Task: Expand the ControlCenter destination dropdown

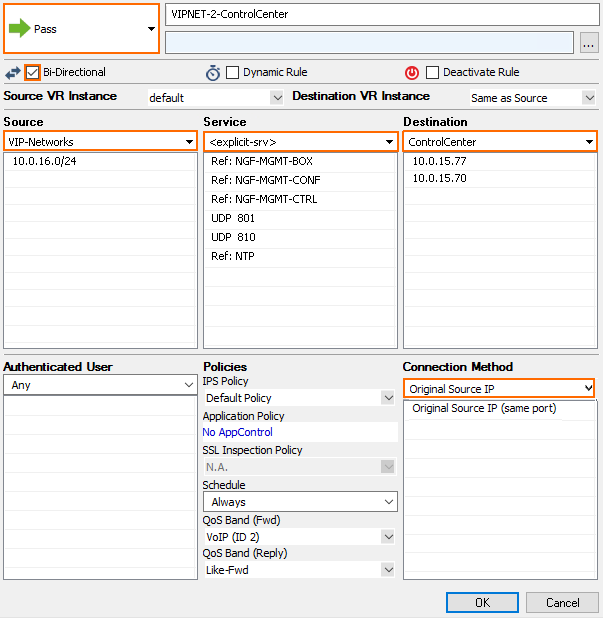Action: [500, 141]
